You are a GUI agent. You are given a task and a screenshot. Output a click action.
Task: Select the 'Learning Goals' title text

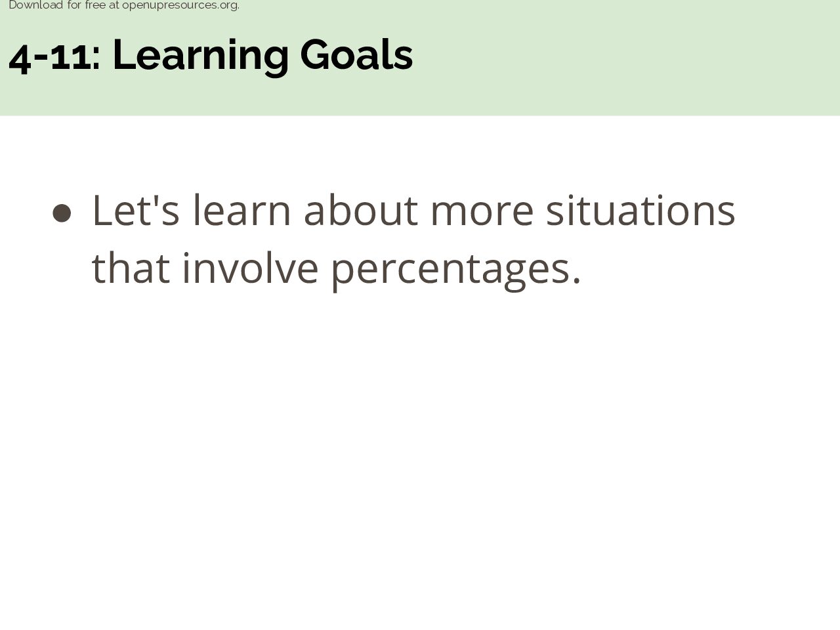click(262, 55)
